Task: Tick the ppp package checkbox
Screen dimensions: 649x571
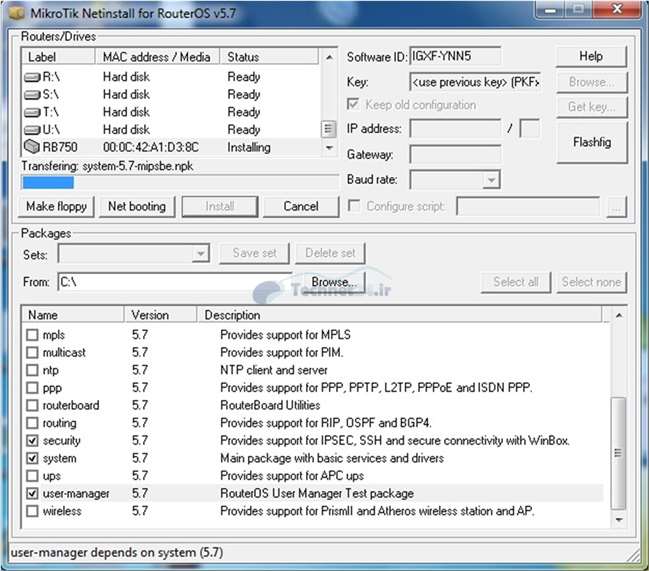Action: click(32, 388)
